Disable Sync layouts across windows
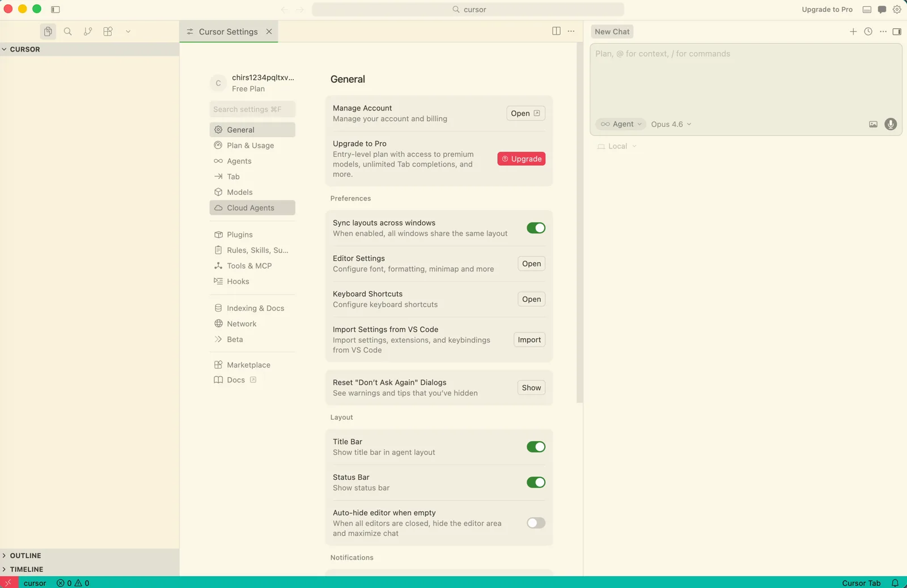 536,228
